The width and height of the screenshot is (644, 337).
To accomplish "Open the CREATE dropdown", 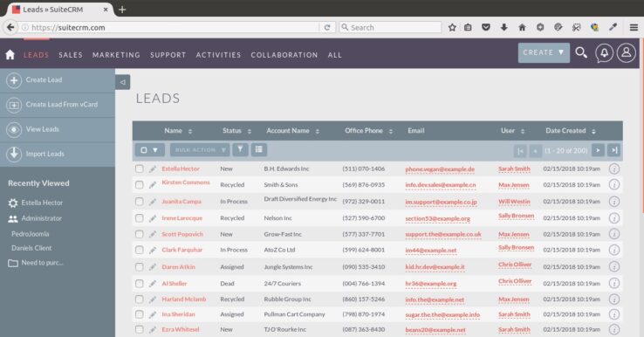I will pyautogui.click(x=544, y=52).
